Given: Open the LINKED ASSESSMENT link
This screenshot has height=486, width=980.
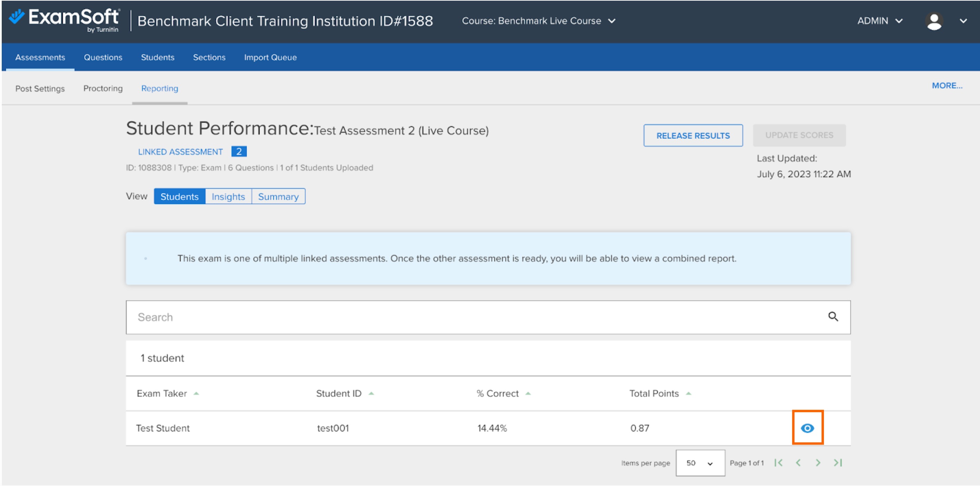Looking at the screenshot, I should point(180,152).
